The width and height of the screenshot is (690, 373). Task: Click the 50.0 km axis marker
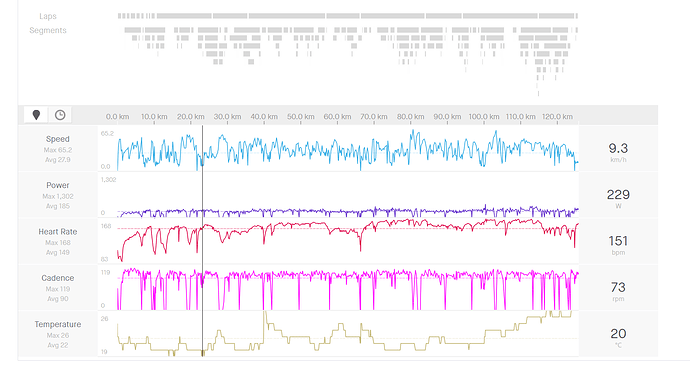301,117
